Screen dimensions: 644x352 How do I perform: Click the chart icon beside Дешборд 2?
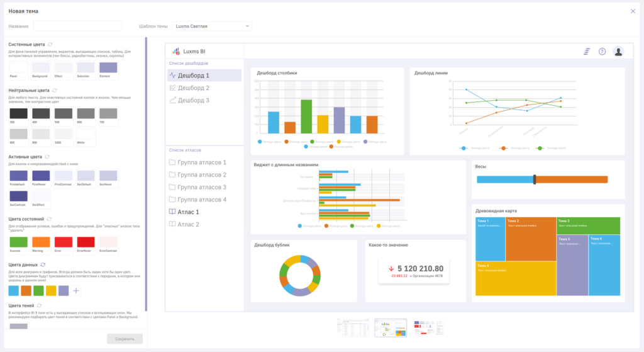point(173,88)
